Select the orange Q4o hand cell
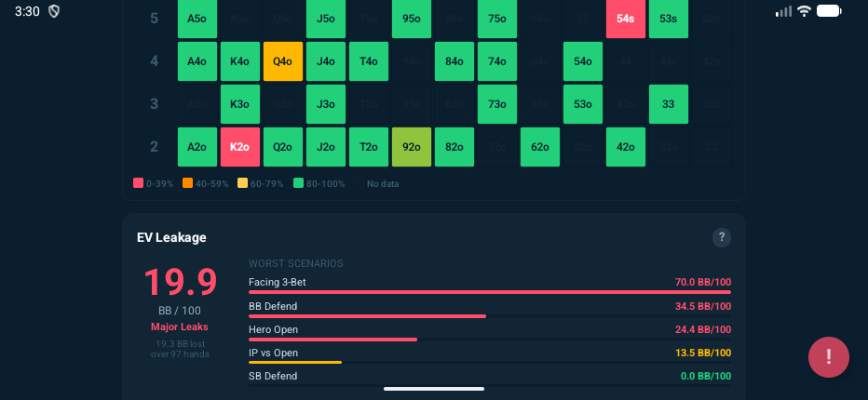The height and width of the screenshot is (400, 868). pos(282,61)
